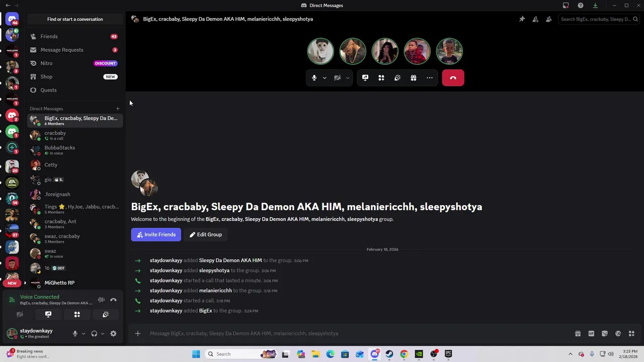Screen dimensions: 644x362
Task: Share screen from Voice Connected panel
Action: pyautogui.click(x=48, y=314)
